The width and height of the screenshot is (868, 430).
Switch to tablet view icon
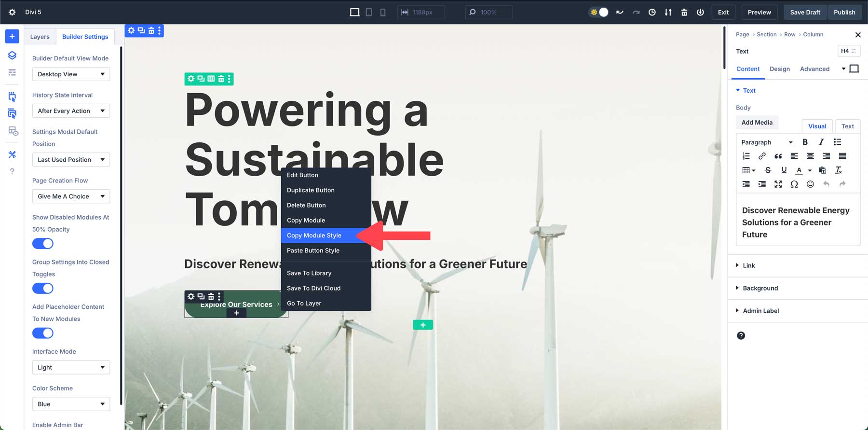tap(369, 12)
